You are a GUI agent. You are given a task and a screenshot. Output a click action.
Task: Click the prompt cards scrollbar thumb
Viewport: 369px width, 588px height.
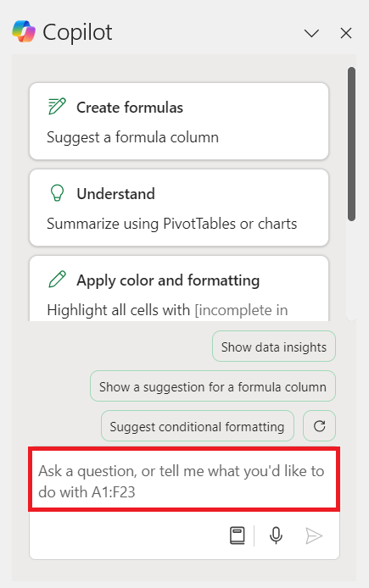[x=351, y=144]
